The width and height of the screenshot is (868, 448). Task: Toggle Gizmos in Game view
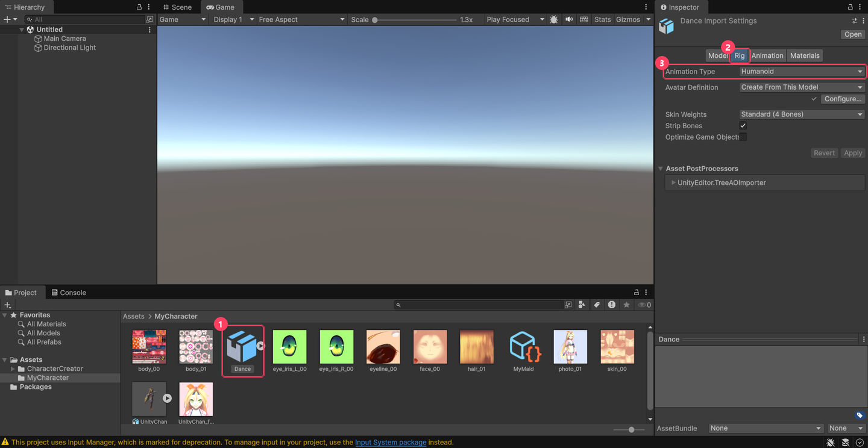coord(628,19)
